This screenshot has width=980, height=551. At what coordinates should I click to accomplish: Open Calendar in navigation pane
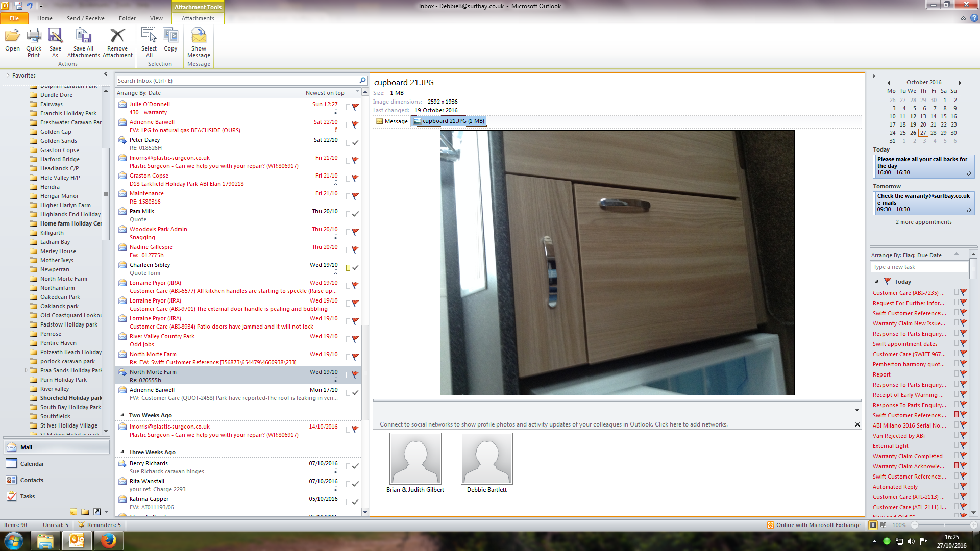(x=32, y=464)
